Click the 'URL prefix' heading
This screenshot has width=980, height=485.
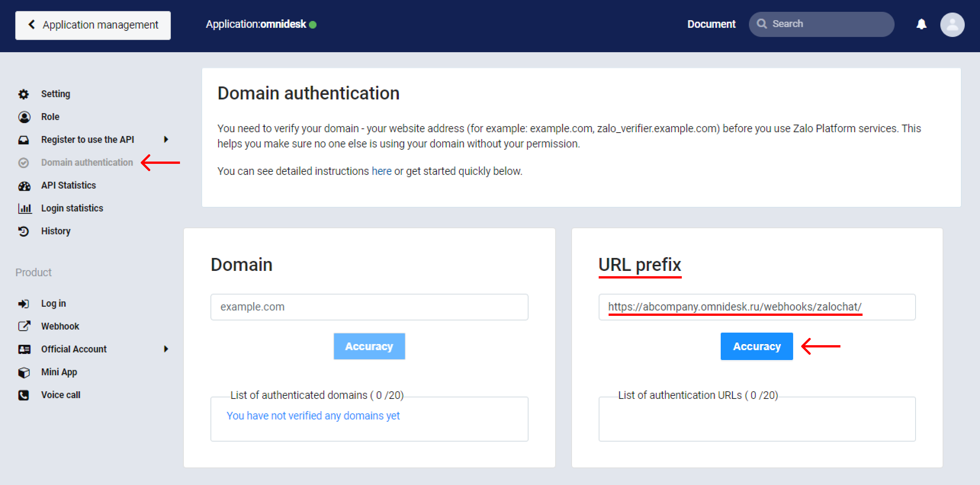[639, 265]
